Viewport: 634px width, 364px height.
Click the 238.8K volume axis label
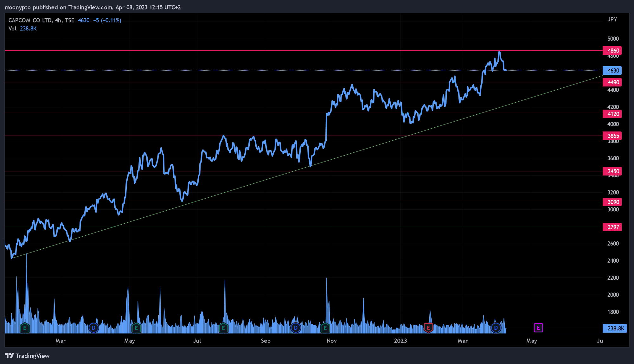[615, 328]
